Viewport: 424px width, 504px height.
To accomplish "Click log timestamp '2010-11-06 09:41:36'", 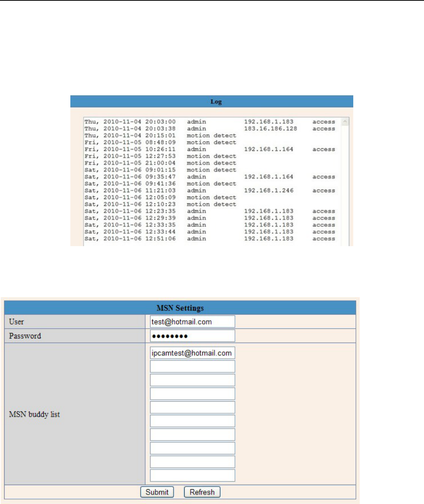I will pyautogui.click(x=140, y=183).
